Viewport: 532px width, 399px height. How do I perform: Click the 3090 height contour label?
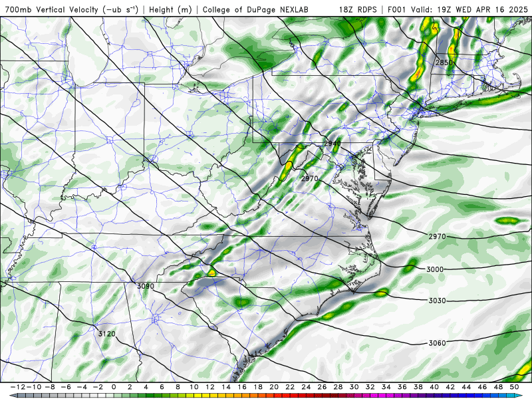coord(145,286)
